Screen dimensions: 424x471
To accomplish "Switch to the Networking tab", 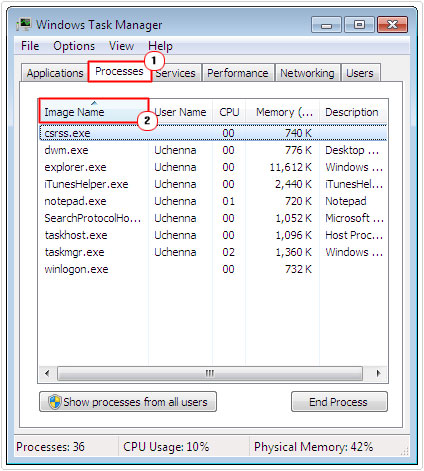I will tap(307, 73).
